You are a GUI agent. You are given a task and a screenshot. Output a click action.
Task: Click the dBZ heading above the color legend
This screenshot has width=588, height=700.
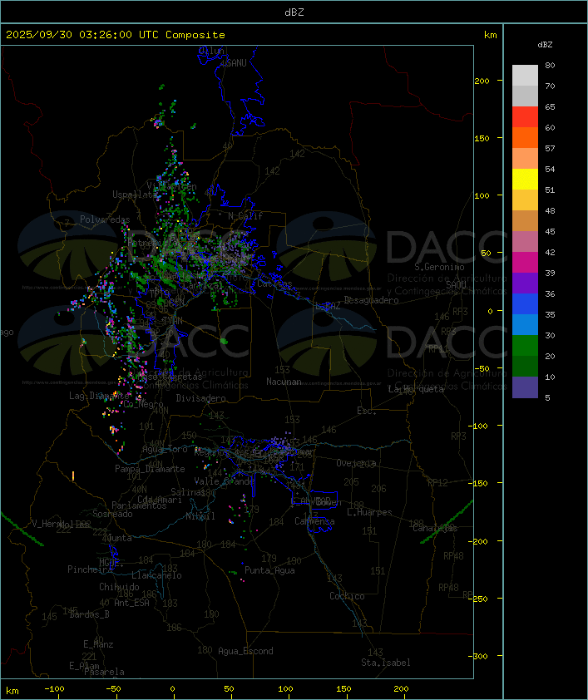545,45
